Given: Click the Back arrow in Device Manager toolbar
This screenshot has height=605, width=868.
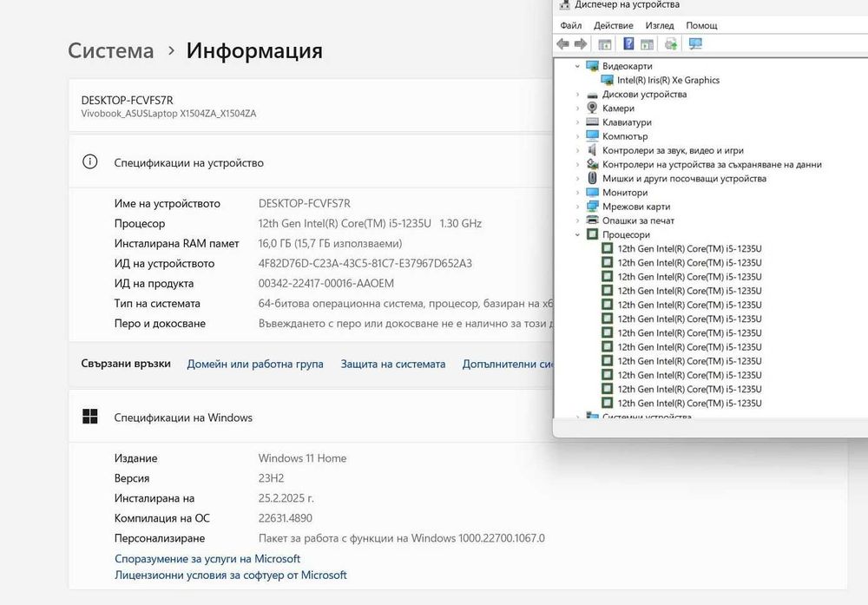Looking at the screenshot, I should coord(562,43).
